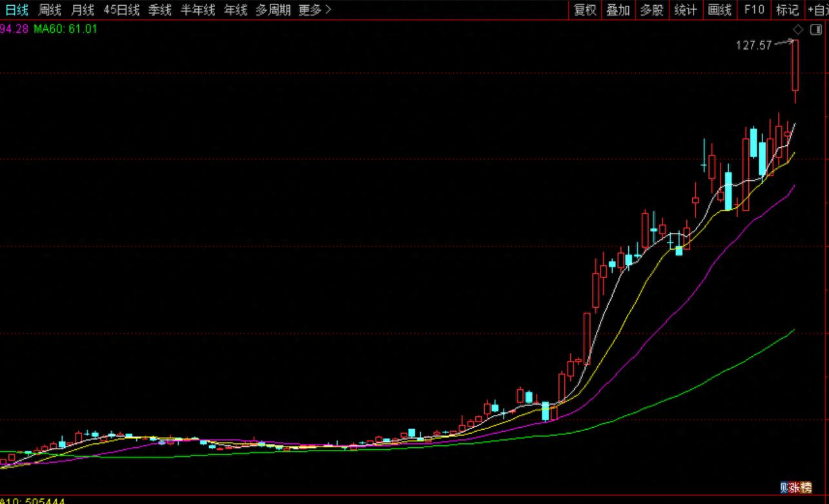Switch to the 周线 weekly chart tab
829x504 pixels.
50,10
